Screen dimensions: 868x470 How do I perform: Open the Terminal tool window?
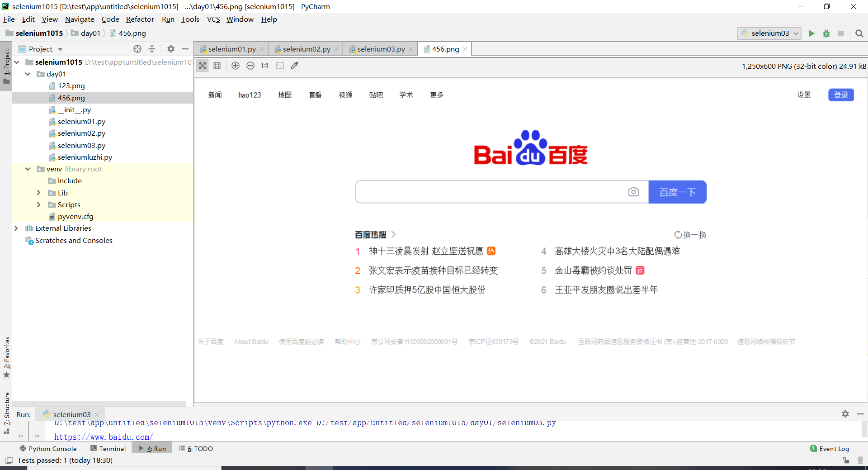click(108, 449)
